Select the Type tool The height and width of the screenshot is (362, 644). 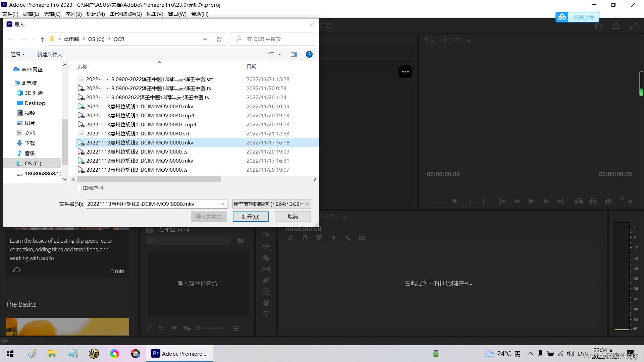[x=266, y=314]
